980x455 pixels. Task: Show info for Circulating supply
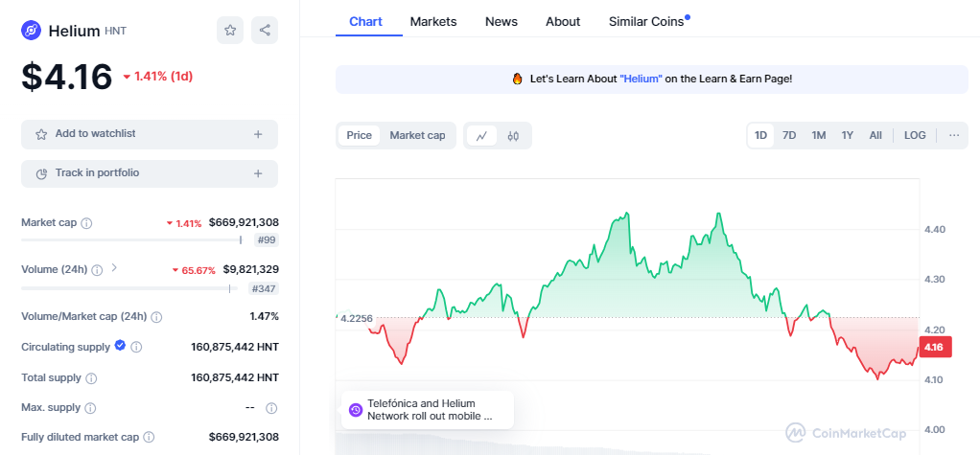click(136, 347)
